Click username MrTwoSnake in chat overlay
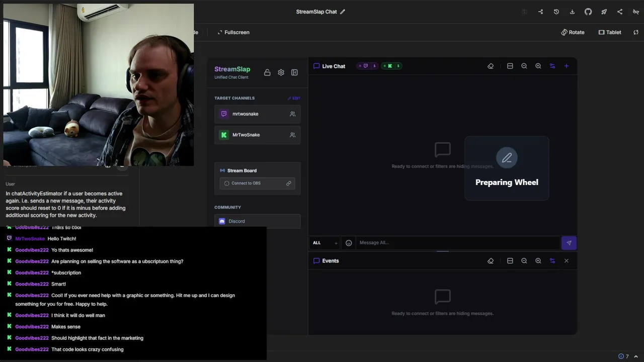The height and width of the screenshot is (362, 644). 30,239
